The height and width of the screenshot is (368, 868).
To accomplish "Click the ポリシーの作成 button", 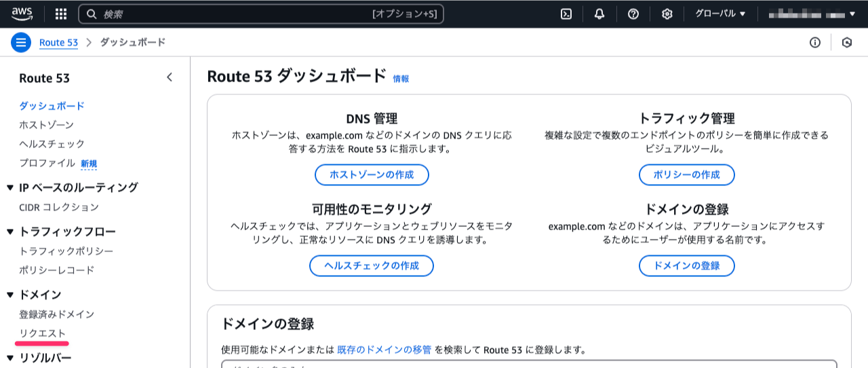I will click(687, 174).
